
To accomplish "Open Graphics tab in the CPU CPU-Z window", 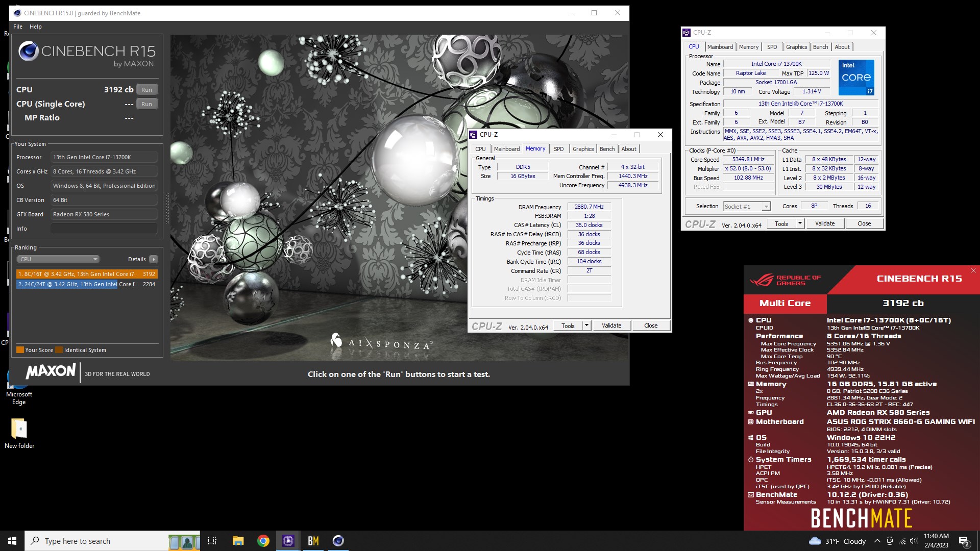I will [796, 47].
